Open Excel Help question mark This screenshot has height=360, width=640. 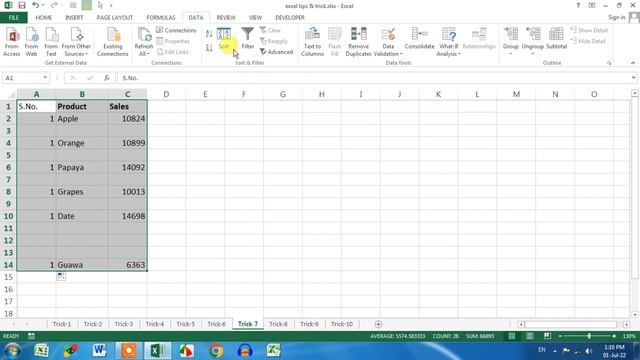tap(578, 5)
